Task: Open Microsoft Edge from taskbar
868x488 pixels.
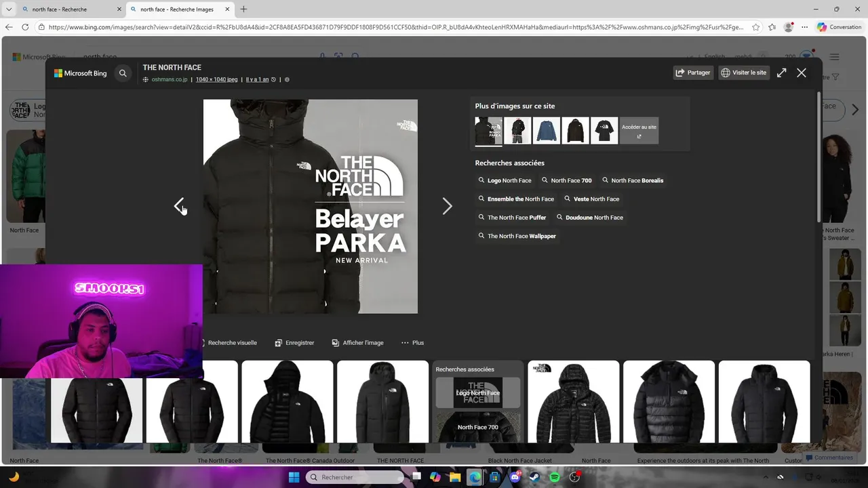Action: click(475, 477)
